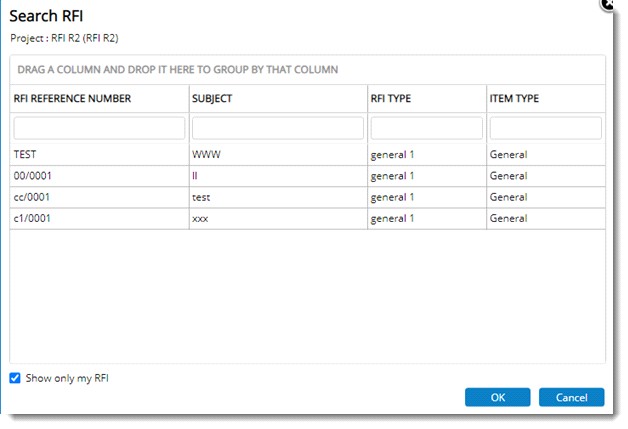This screenshot has height=429, width=628.
Task: Focus the RFI Reference Number filter field
Action: tap(99, 128)
